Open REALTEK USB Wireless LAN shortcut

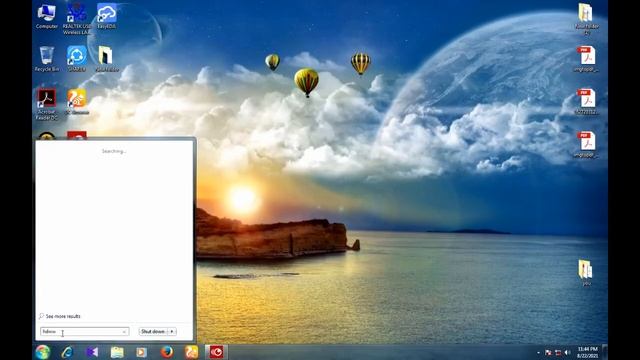[x=77, y=19]
